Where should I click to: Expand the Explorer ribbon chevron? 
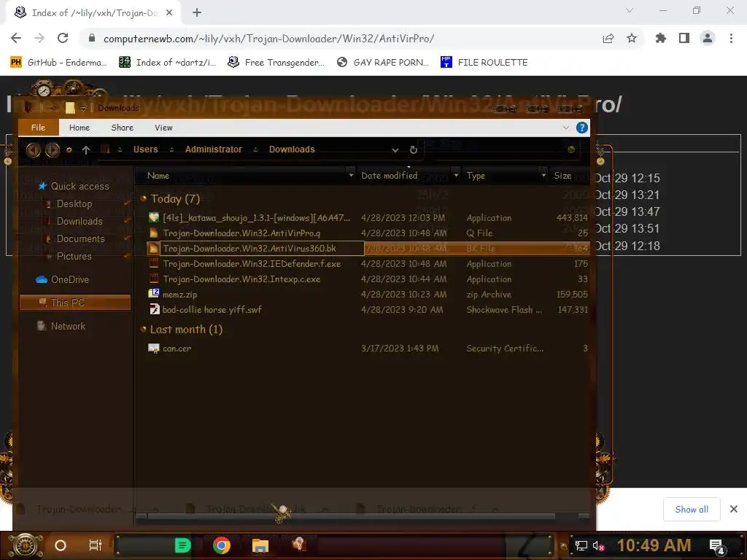point(566,128)
